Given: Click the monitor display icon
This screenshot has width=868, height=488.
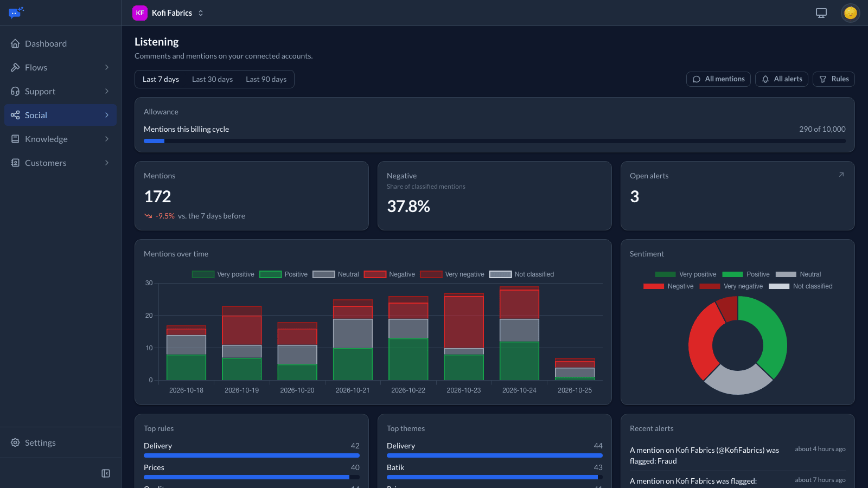Looking at the screenshot, I should click(821, 13).
